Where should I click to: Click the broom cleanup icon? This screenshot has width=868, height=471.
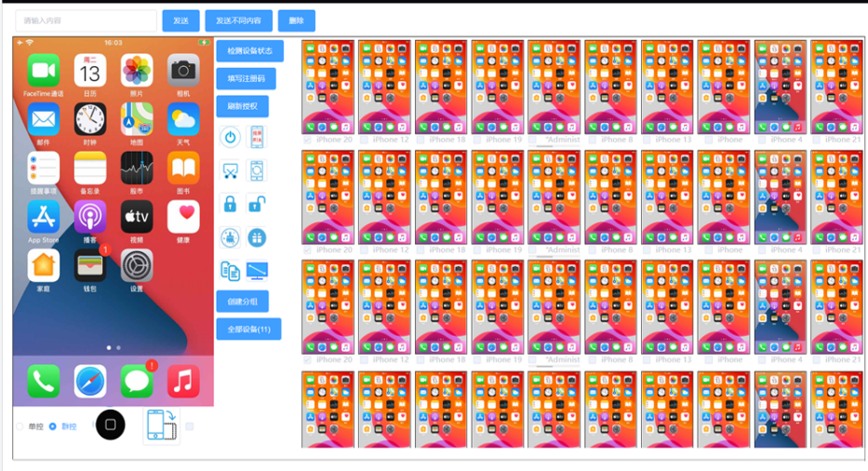coord(231,237)
